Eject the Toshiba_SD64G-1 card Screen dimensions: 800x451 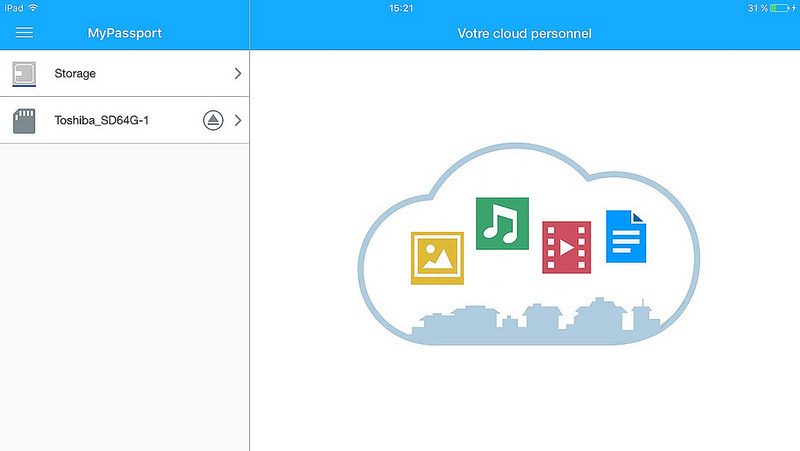click(x=213, y=120)
